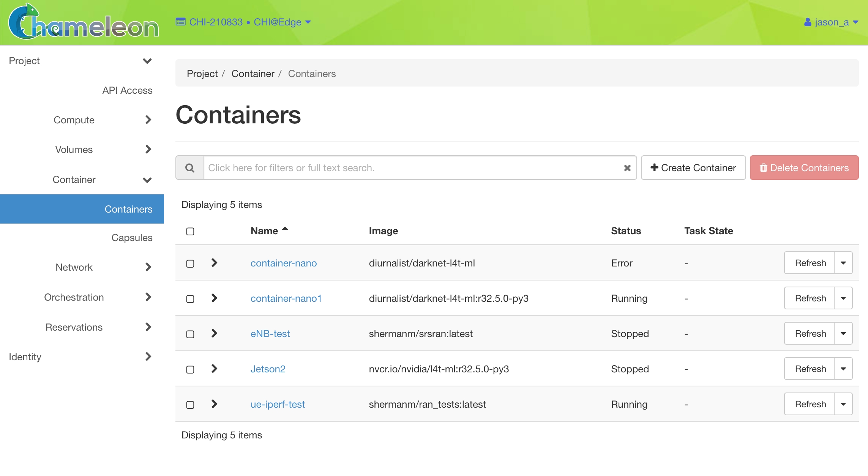Expand the container-nano row details chevron

(214, 263)
